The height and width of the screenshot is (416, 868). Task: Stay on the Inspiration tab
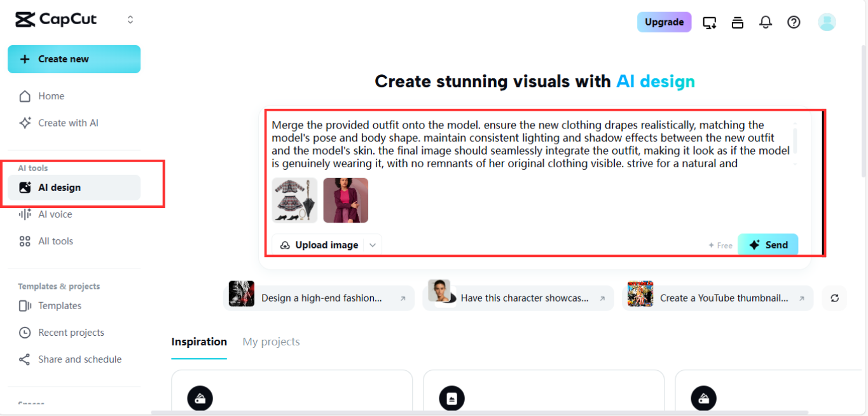tap(199, 342)
